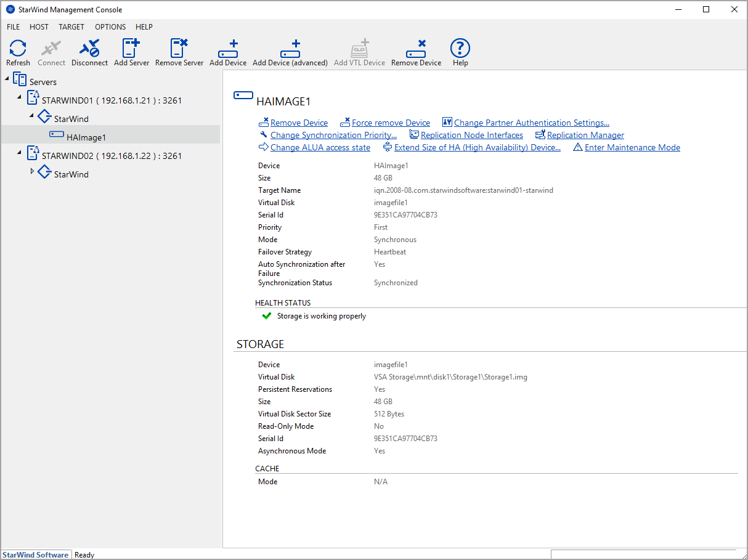Collapse the STARWIND01 server node
The image size is (748, 560).
[20, 97]
